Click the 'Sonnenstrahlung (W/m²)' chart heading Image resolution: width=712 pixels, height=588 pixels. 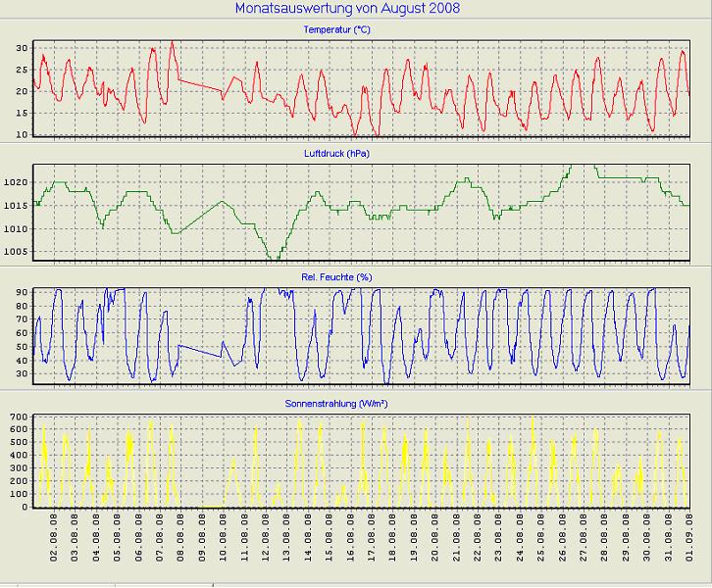pos(337,403)
